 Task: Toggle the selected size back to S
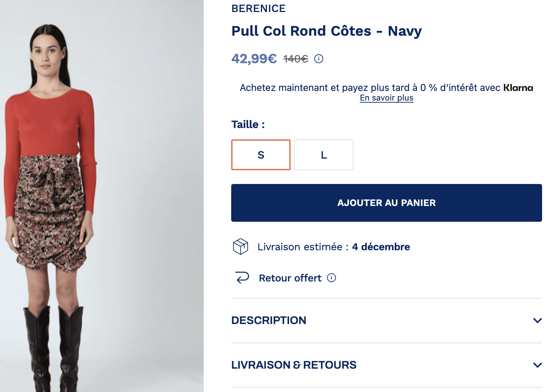tap(260, 155)
